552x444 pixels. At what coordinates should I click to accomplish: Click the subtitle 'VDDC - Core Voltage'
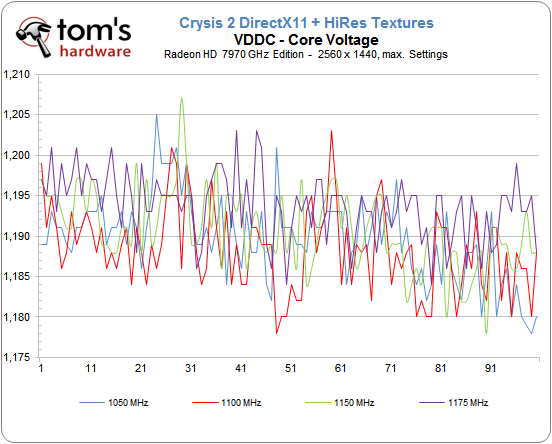tap(306, 39)
